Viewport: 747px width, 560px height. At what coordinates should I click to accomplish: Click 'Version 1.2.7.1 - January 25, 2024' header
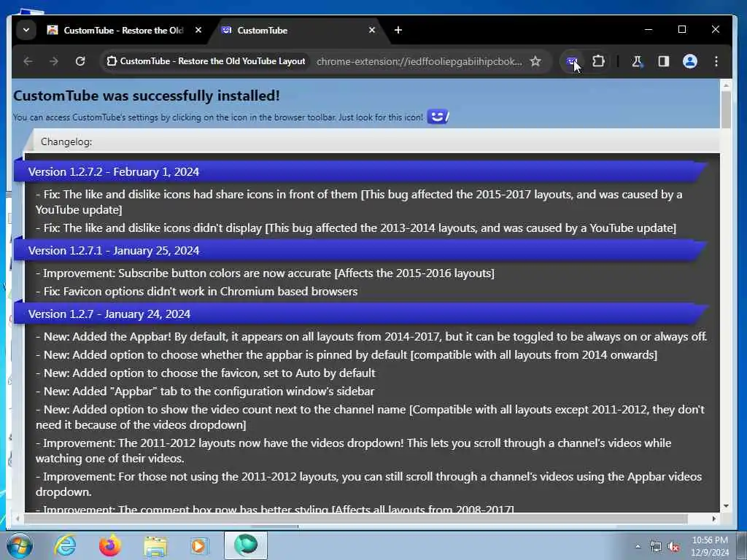click(x=113, y=251)
